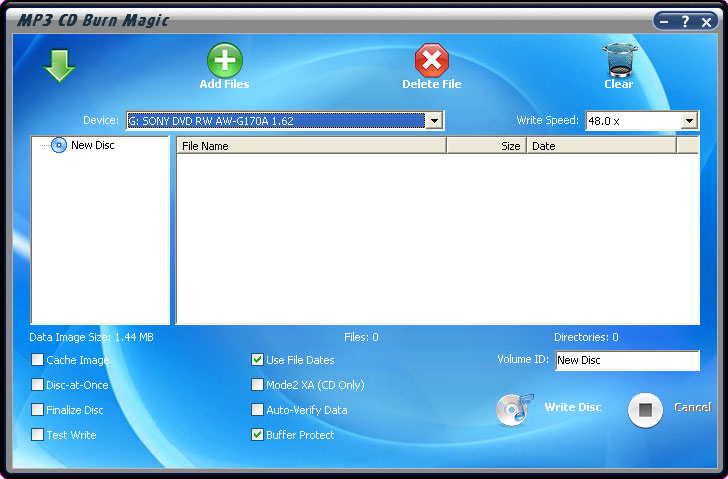728x479 pixels.
Task: Click the green Add Files plus icon
Action: click(224, 60)
